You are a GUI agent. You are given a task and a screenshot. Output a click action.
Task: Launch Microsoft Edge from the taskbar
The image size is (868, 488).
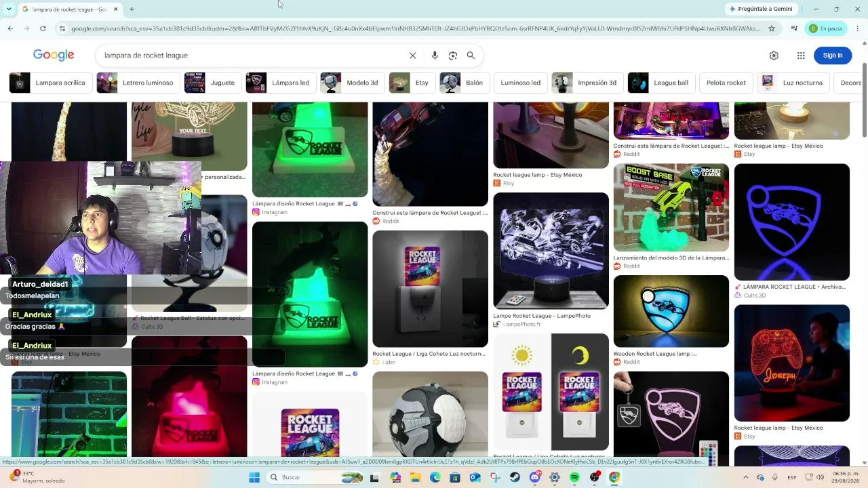tap(435, 478)
